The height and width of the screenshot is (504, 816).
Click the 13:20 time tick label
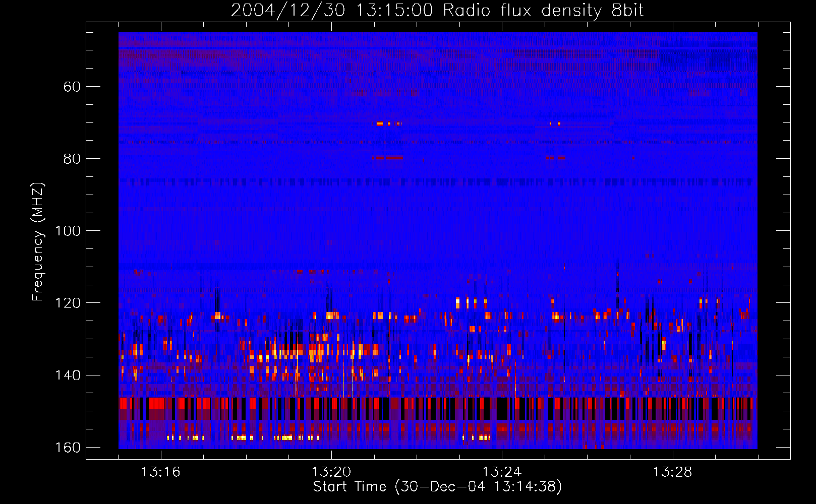click(331, 472)
